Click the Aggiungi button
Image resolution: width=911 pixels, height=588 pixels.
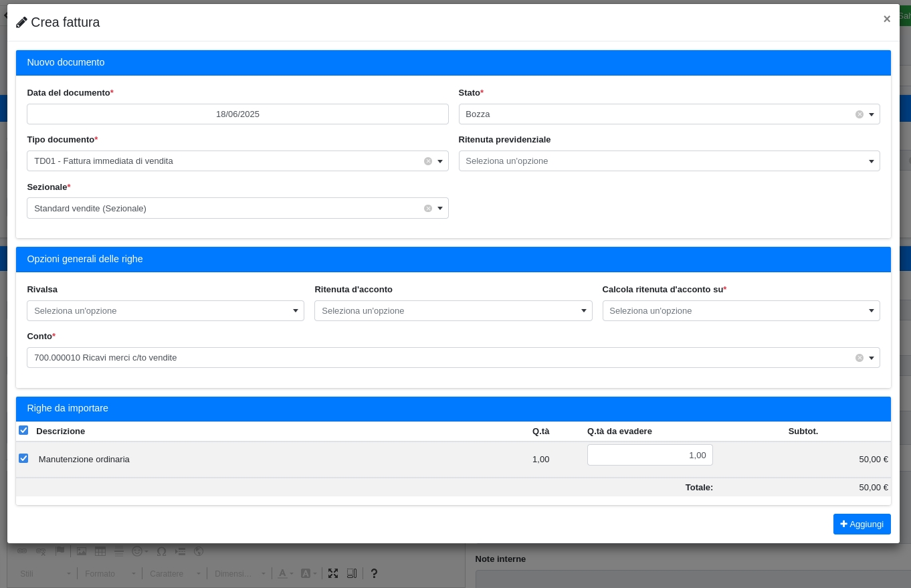862,524
